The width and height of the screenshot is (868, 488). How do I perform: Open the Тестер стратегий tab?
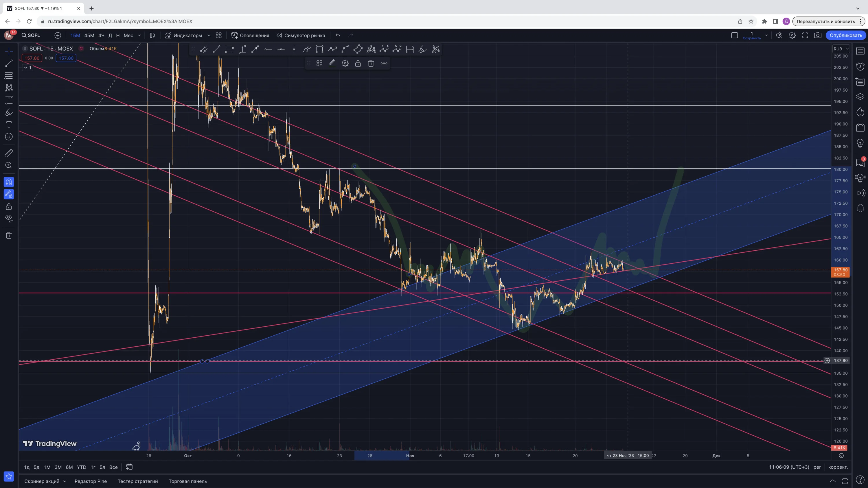click(138, 481)
